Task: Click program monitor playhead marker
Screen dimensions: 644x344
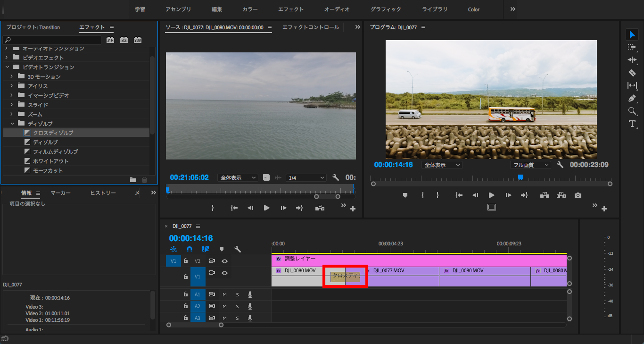Action: click(520, 177)
